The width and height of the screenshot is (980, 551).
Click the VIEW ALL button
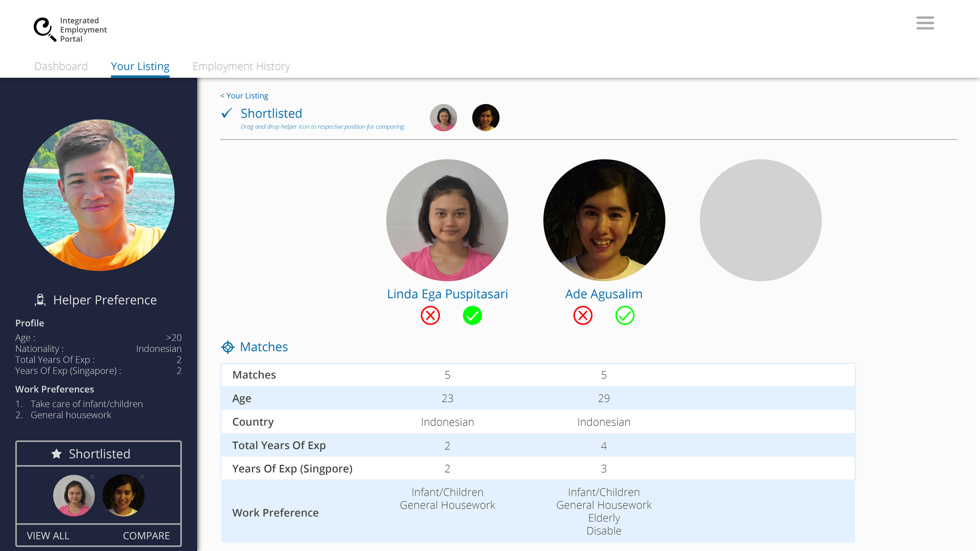[48, 536]
